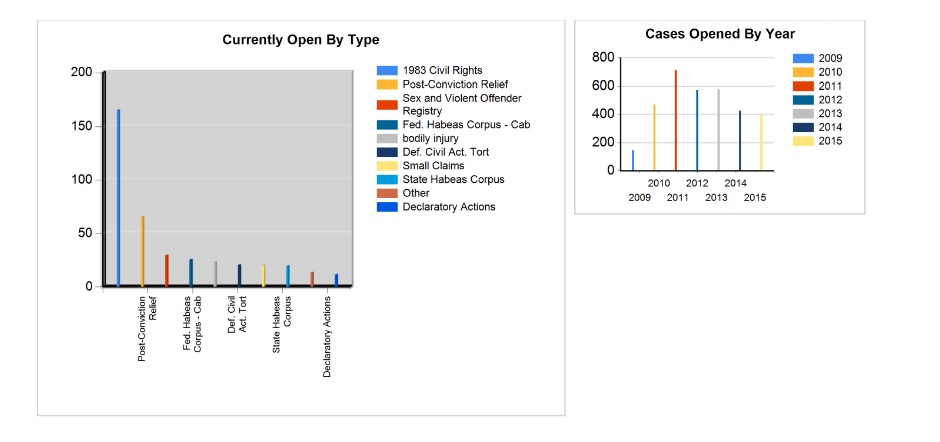Select the blue Declaratory Actions bar
Screen dimensions: 940x442
pos(336,280)
